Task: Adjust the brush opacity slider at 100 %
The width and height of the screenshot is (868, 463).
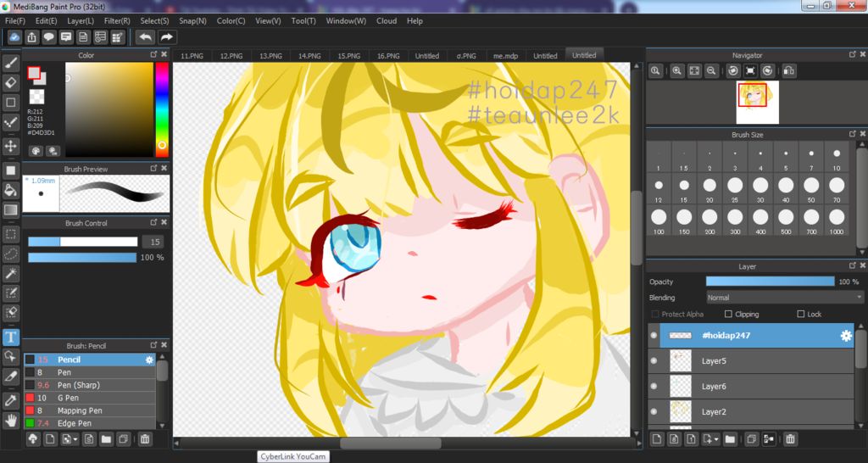Action: click(82, 258)
